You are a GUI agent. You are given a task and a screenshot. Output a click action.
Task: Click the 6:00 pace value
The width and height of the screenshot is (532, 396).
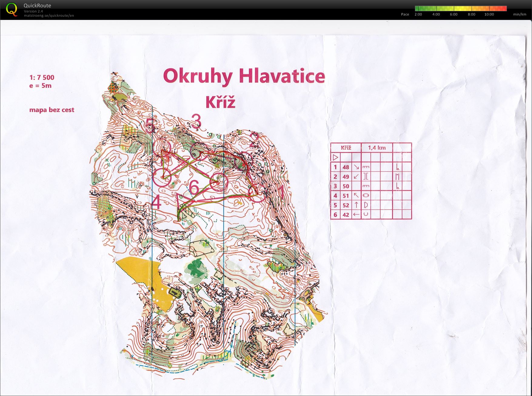pyautogui.click(x=454, y=14)
